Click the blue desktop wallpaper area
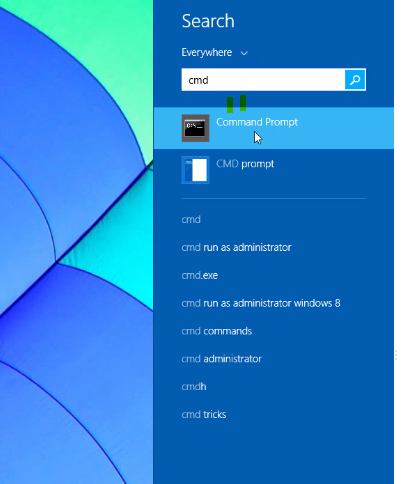This screenshot has height=484, width=401. coord(76,242)
